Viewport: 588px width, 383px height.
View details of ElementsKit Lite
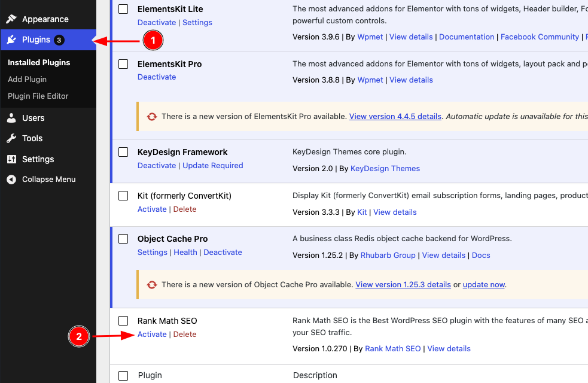point(411,37)
